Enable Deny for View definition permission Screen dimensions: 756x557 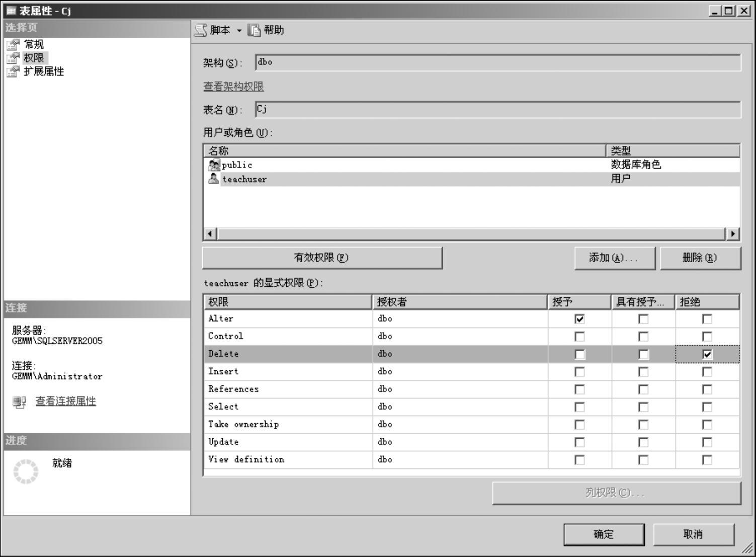(x=707, y=460)
